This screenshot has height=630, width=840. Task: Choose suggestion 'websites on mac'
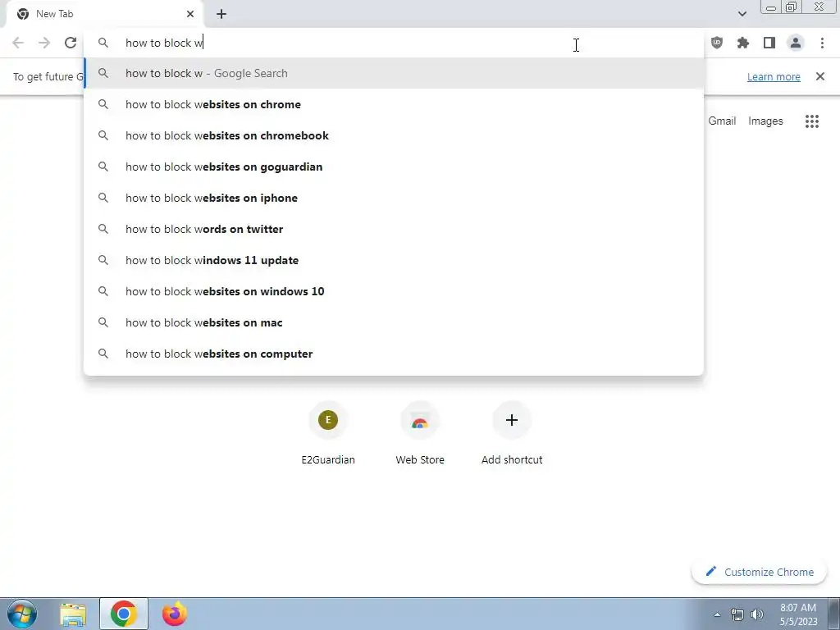click(x=394, y=322)
